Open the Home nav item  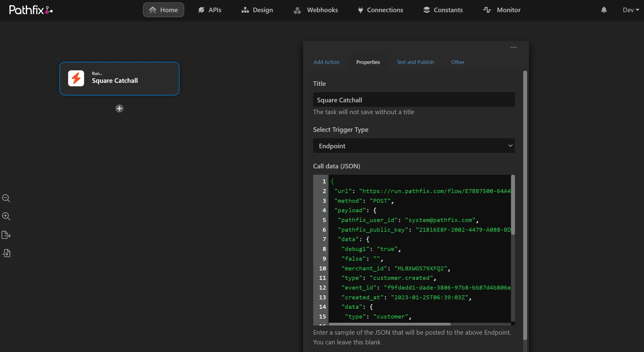(x=163, y=10)
